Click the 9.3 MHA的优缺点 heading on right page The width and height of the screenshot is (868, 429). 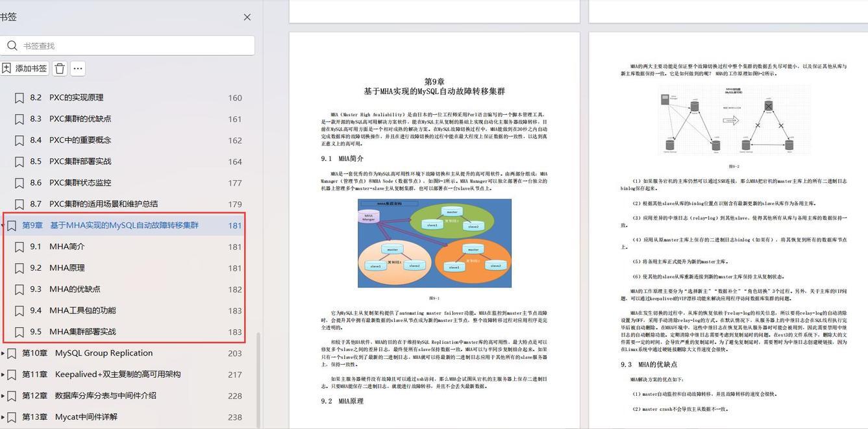[649, 365]
